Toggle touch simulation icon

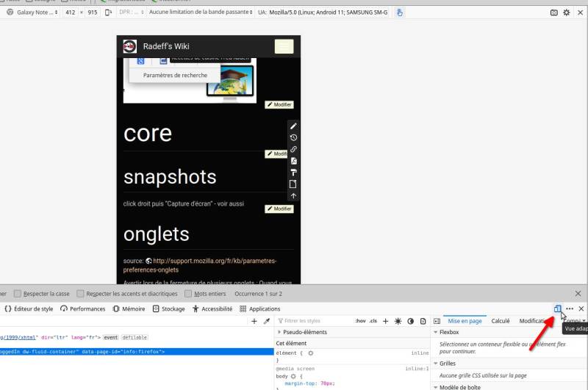pyautogui.click(x=400, y=12)
